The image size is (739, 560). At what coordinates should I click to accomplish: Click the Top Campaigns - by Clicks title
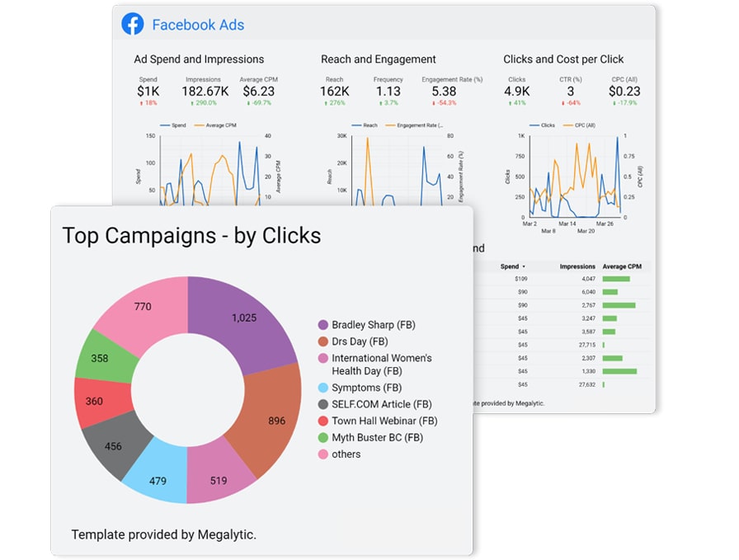click(191, 236)
